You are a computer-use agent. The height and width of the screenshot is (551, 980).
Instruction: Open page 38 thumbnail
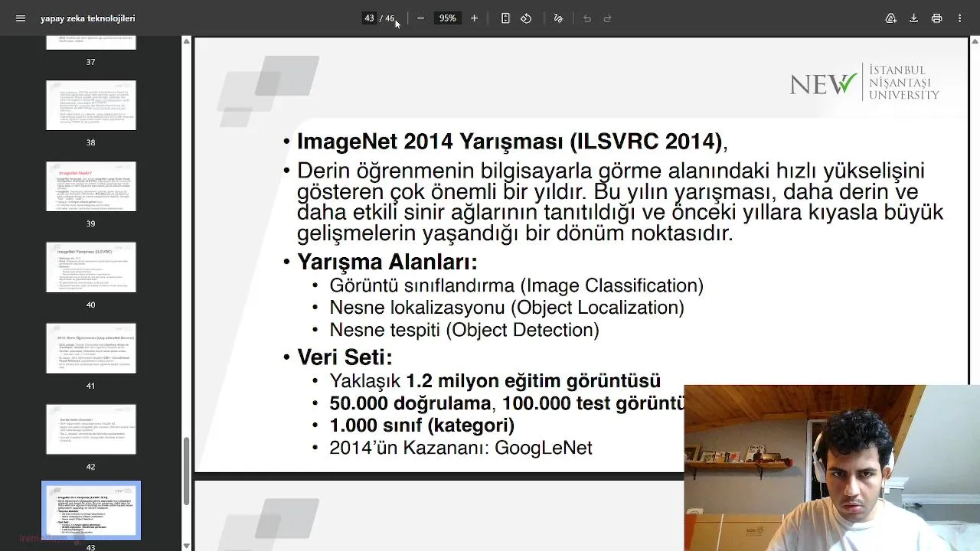tap(91, 105)
